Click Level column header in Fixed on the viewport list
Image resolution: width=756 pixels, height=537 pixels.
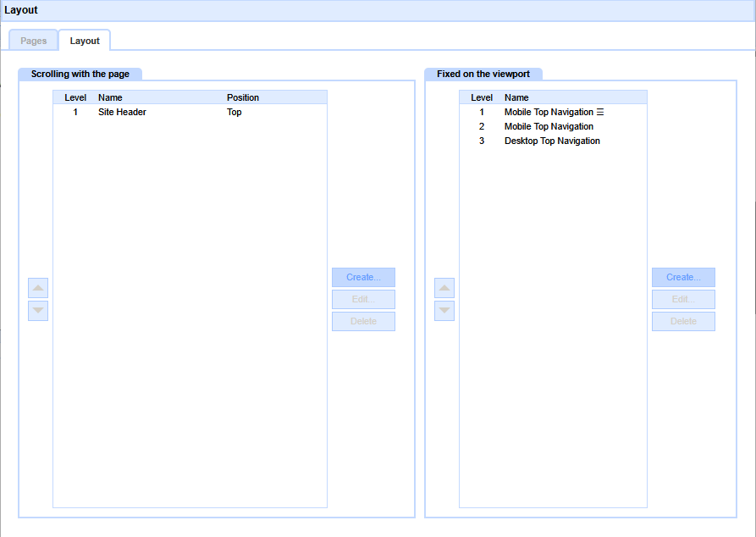(x=482, y=97)
